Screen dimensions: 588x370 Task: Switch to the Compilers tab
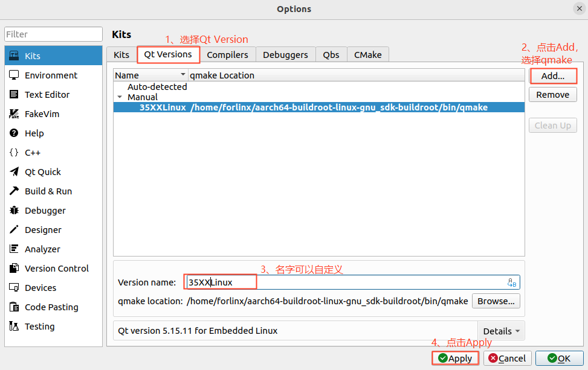[227, 54]
